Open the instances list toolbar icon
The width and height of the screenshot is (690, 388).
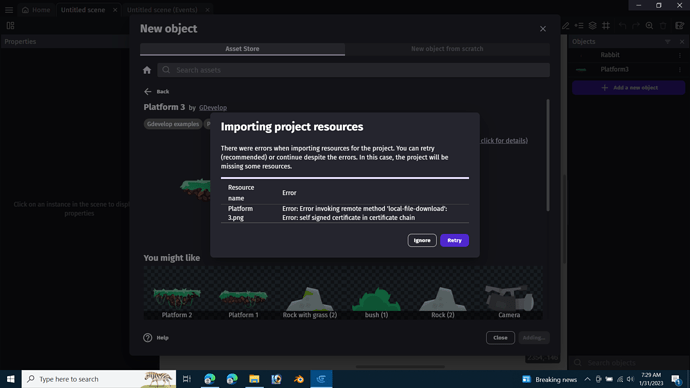click(579, 26)
